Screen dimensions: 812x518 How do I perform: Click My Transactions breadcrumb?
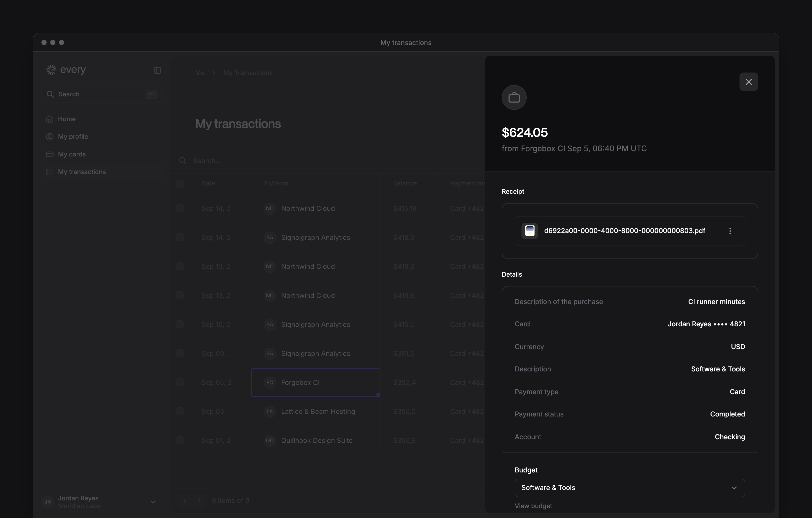click(248, 73)
